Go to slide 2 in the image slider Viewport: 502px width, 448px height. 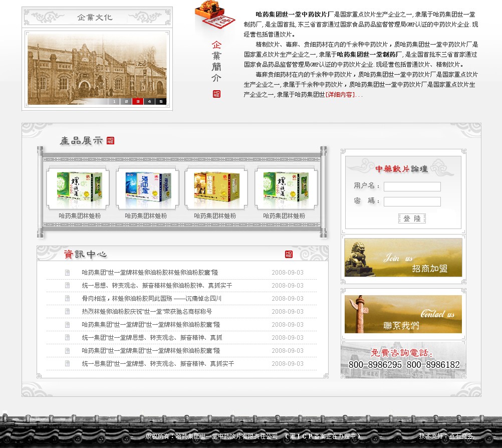click(x=126, y=102)
